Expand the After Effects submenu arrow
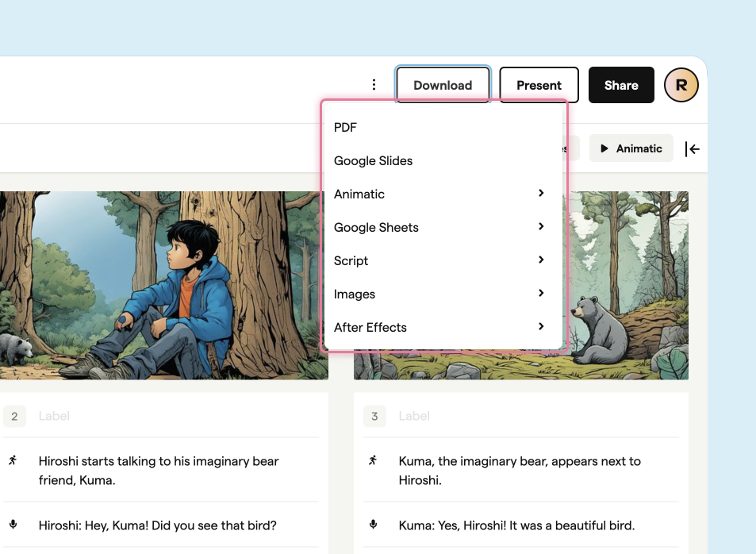 click(541, 326)
